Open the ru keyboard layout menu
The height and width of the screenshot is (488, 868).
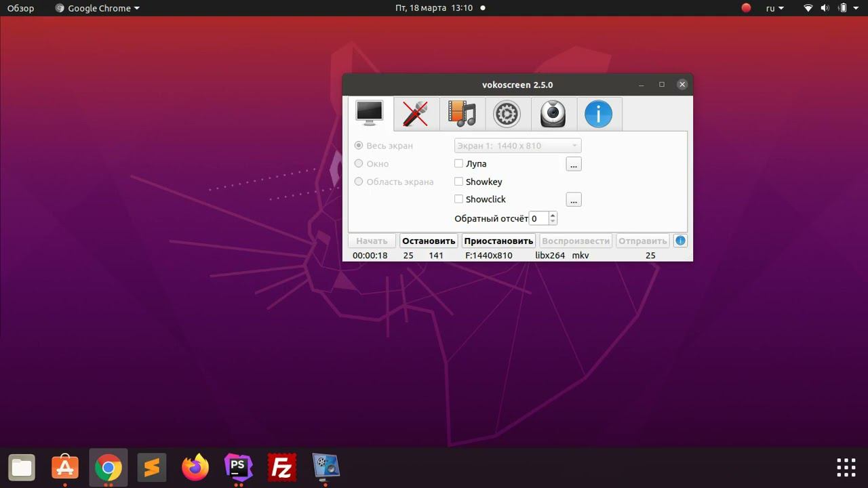pyautogui.click(x=775, y=8)
